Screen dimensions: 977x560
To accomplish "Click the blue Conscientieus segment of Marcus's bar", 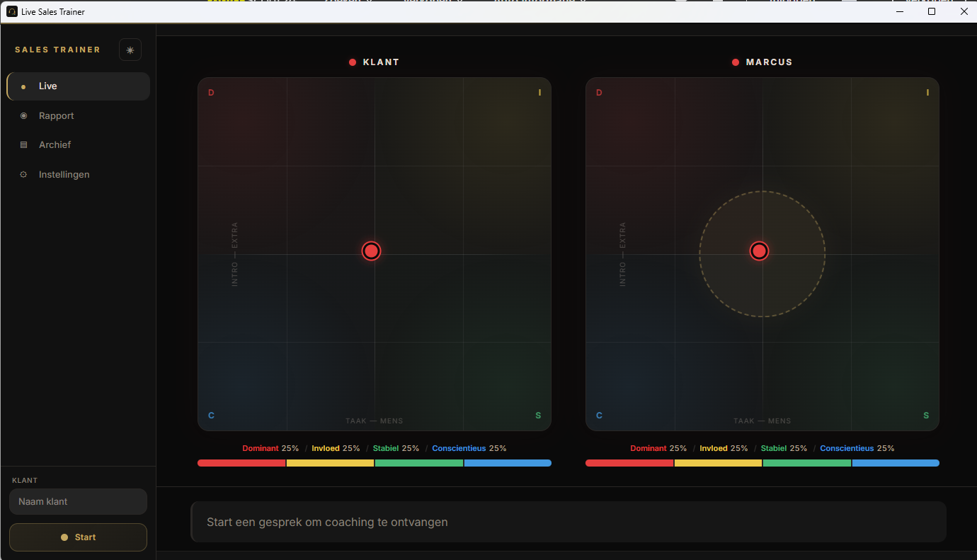I will pyautogui.click(x=896, y=463).
